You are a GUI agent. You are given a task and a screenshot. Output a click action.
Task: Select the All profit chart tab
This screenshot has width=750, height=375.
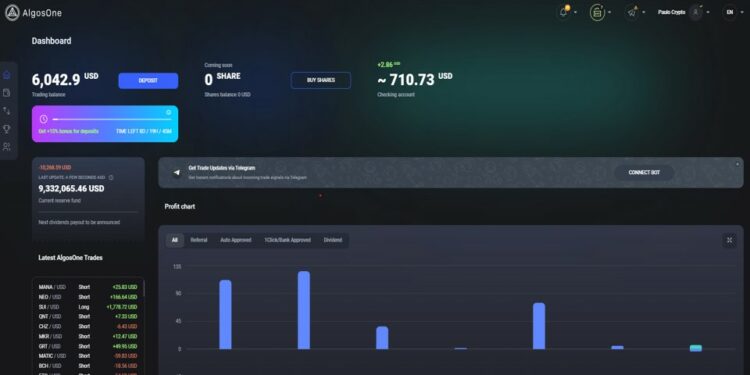point(175,240)
